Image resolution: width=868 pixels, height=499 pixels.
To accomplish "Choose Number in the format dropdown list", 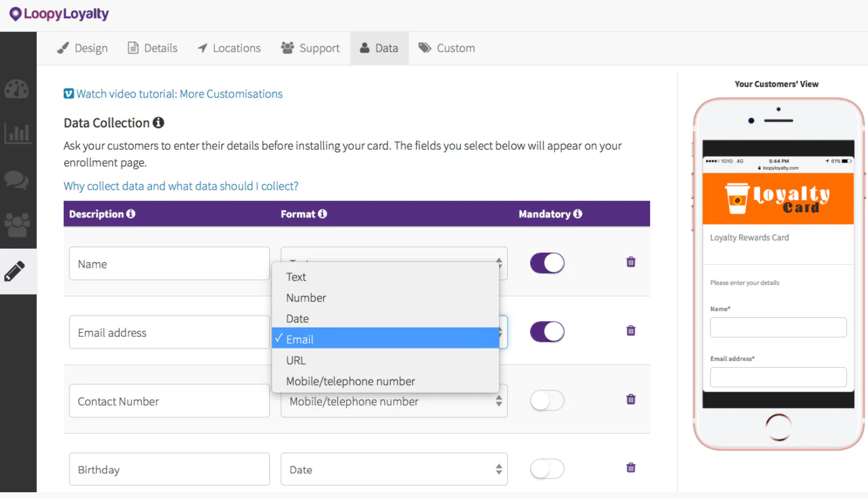I will 385,298.
